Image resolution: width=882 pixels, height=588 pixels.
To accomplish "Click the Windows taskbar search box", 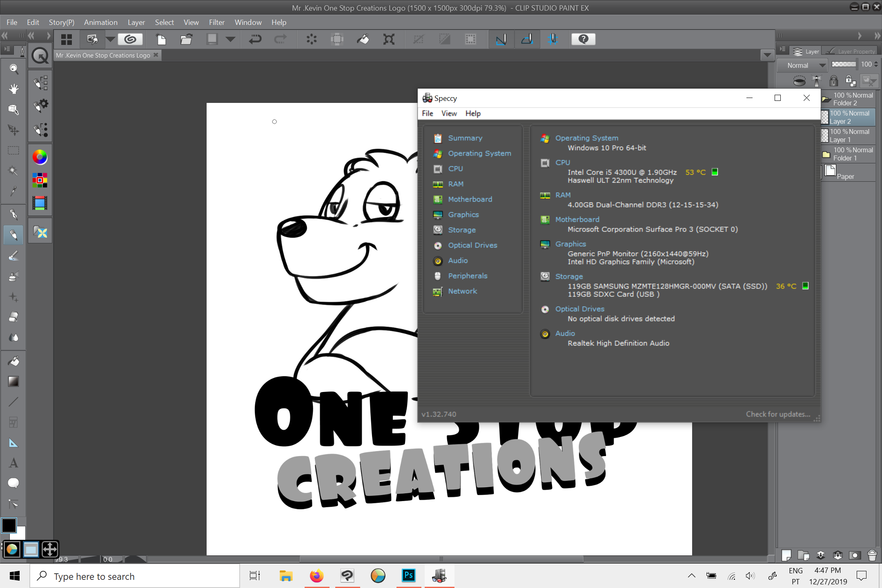I will 135,576.
